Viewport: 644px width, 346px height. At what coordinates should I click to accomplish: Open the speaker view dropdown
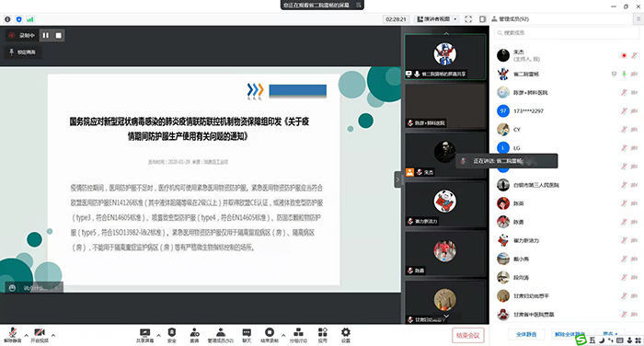(437, 19)
